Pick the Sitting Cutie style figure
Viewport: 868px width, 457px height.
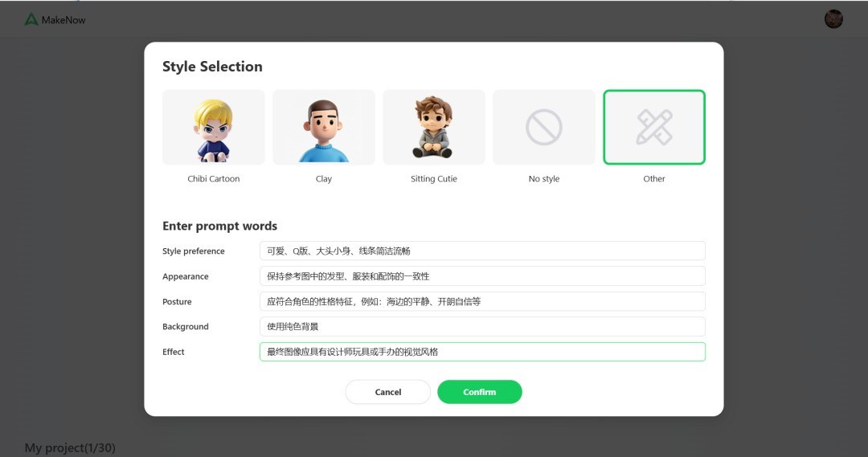tap(433, 127)
